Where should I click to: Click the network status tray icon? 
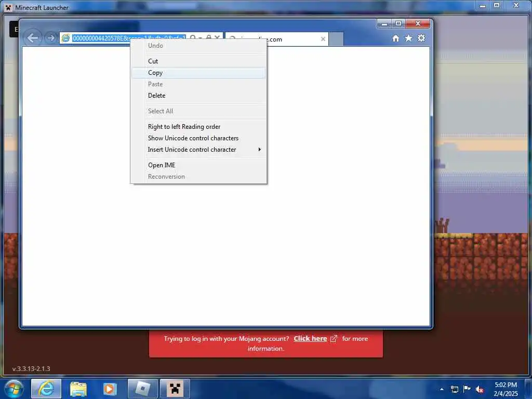pos(454,389)
